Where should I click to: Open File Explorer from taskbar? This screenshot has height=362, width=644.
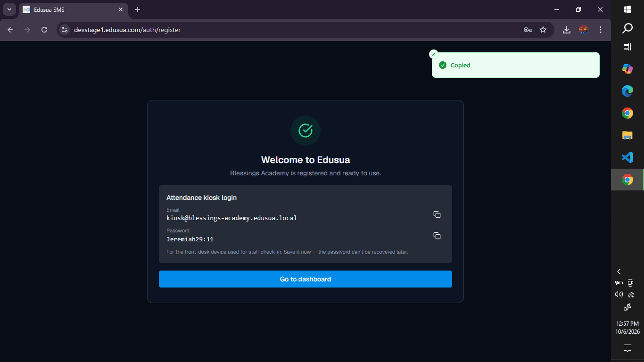coord(627,135)
